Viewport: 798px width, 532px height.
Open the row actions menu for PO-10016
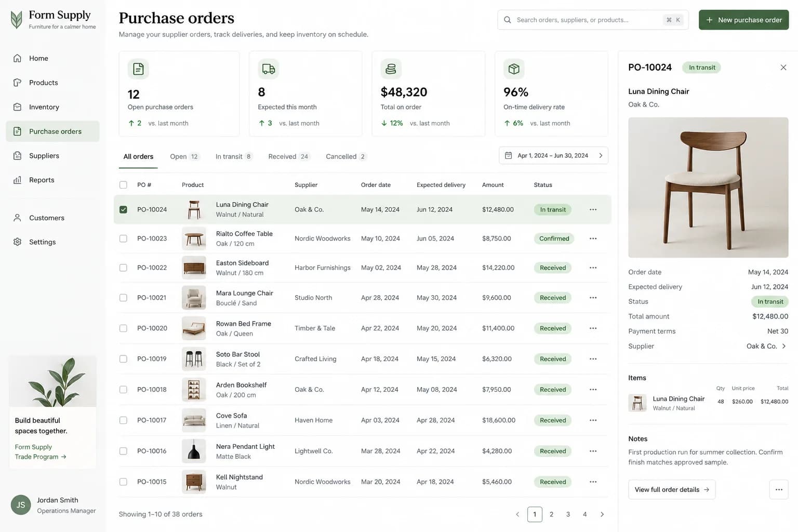click(x=593, y=451)
